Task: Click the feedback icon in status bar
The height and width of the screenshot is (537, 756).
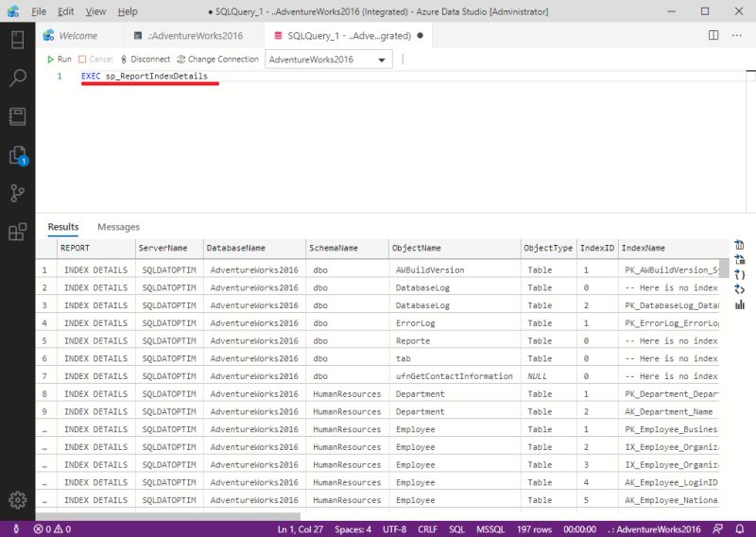Action: point(718,529)
